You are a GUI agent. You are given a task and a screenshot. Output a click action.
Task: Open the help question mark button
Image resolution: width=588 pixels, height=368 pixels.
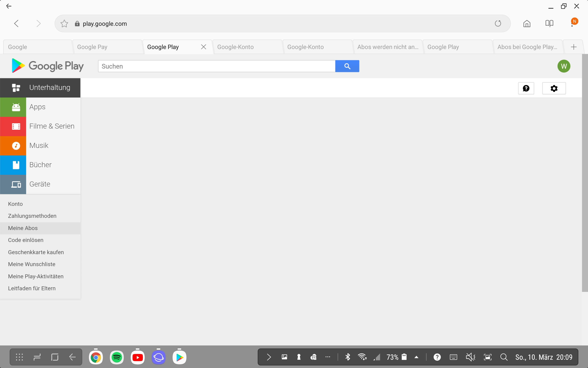point(526,88)
